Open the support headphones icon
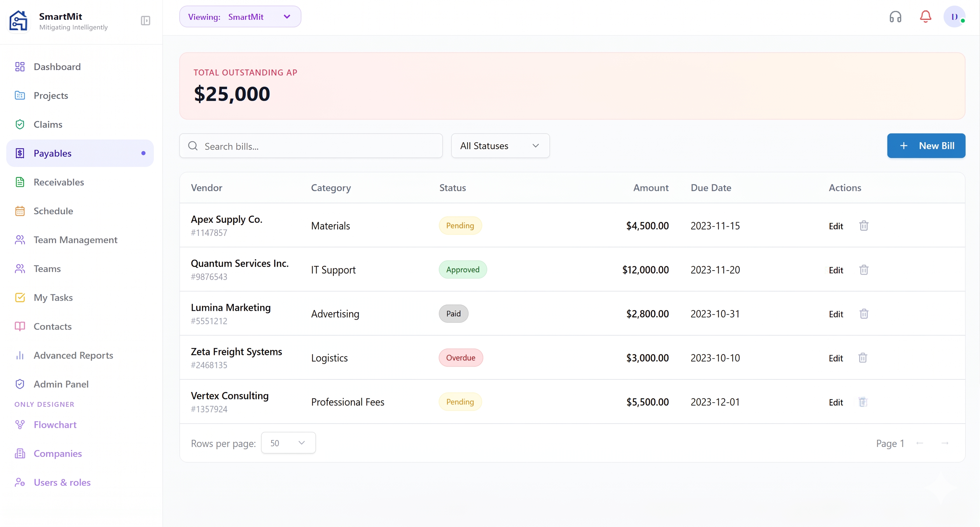 pos(895,17)
